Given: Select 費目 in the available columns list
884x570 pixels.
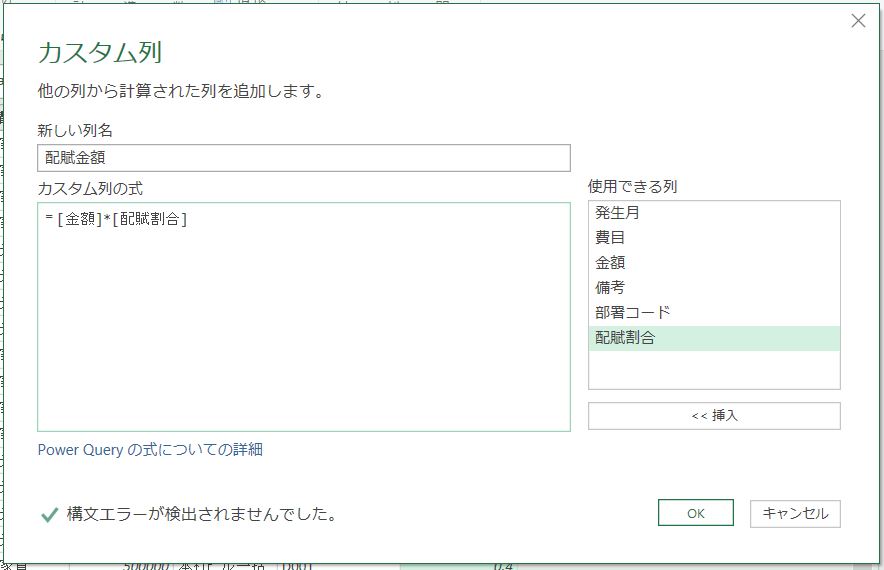Looking at the screenshot, I should tap(610, 238).
